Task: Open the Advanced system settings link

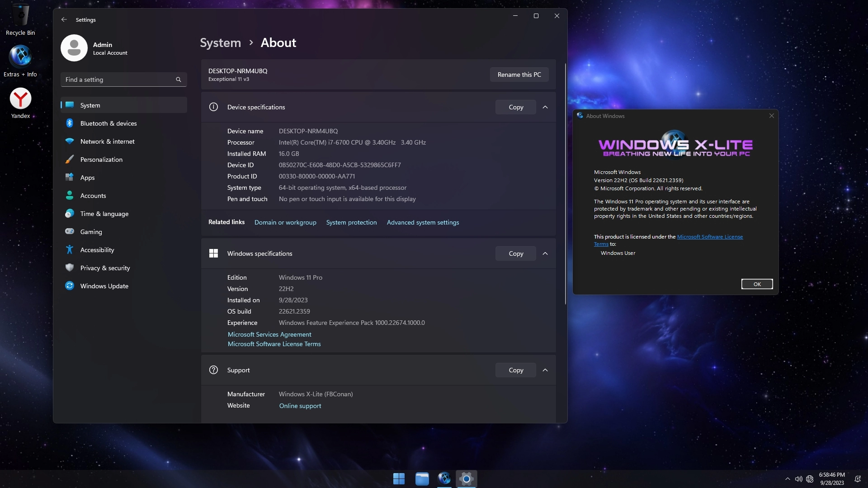Action: (x=423, y=222)
